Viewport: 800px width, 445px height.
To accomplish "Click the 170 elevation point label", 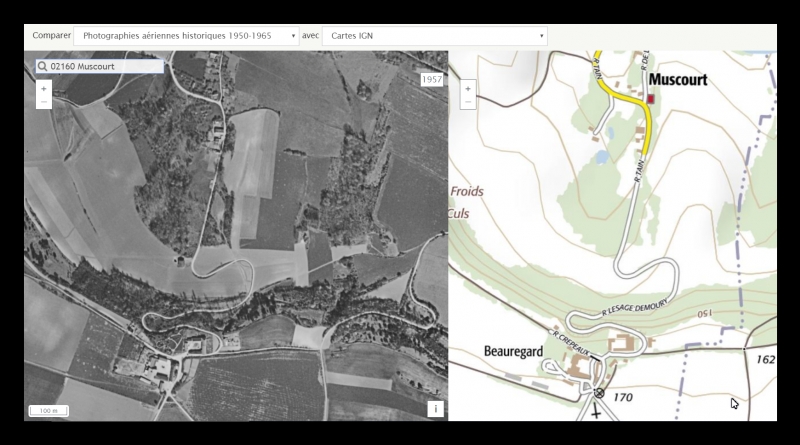I will (622, 397).
